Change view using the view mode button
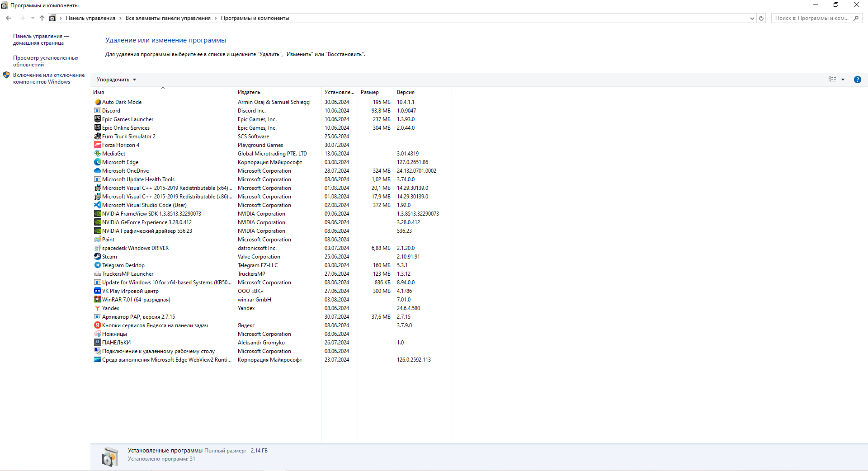Screen dimensions: 868x471 [832, 80]
